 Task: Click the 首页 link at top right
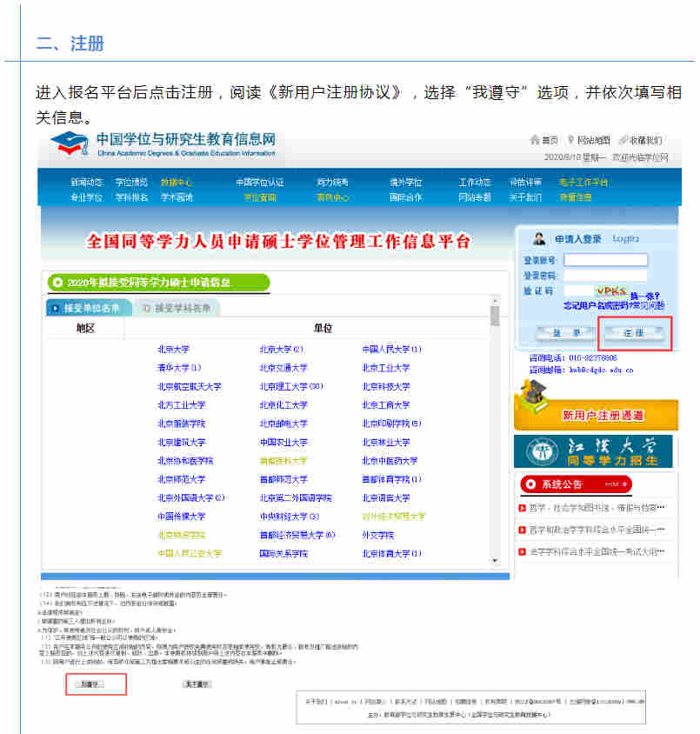click(550, 140)
